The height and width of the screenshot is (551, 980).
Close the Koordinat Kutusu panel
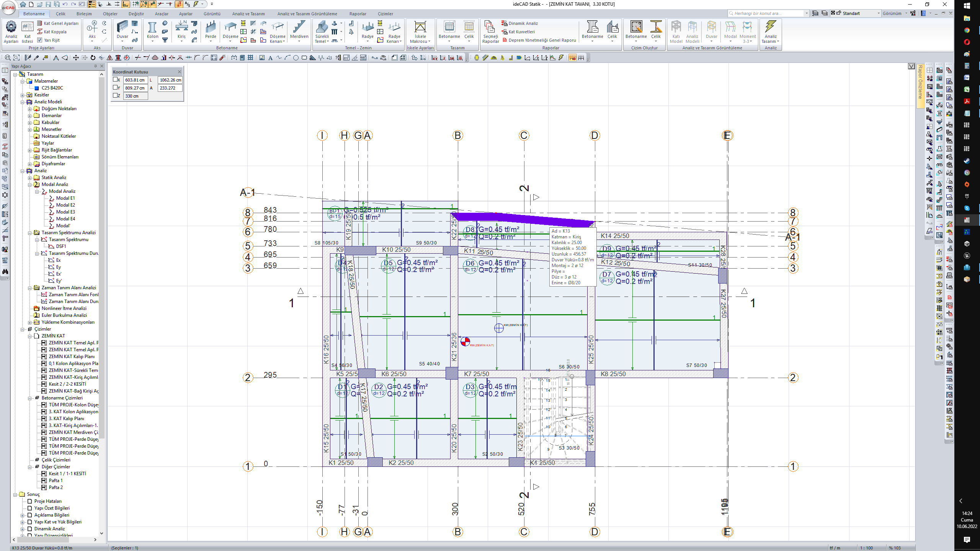coord(180,72)
